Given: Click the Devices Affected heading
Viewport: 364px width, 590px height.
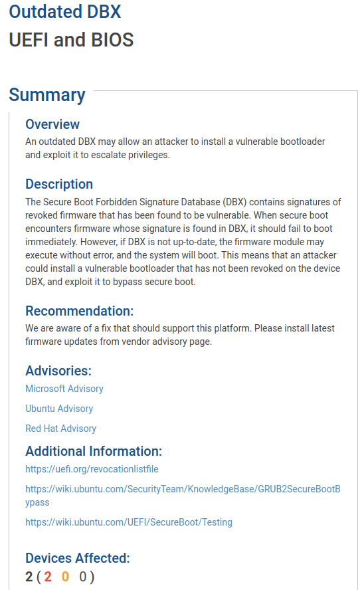Looking at the screenshot, I should (78, 558).
